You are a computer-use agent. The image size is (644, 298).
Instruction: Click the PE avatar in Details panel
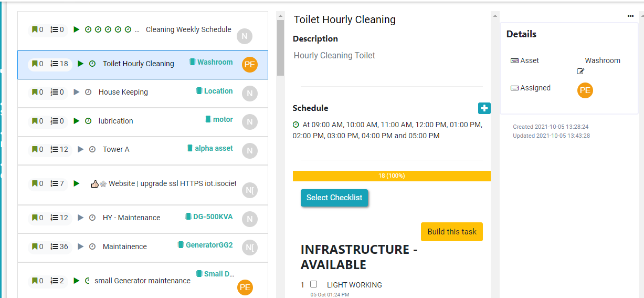[x=585, y=90]
